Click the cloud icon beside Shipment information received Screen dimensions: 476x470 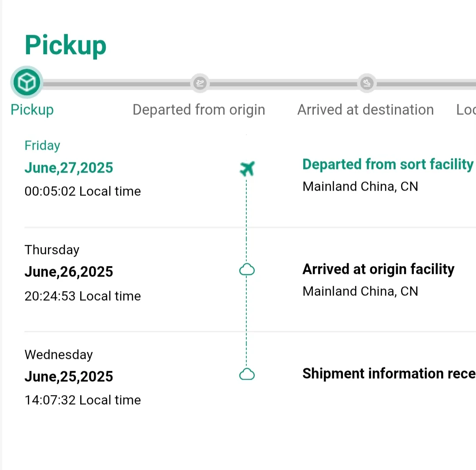(247, 374)
